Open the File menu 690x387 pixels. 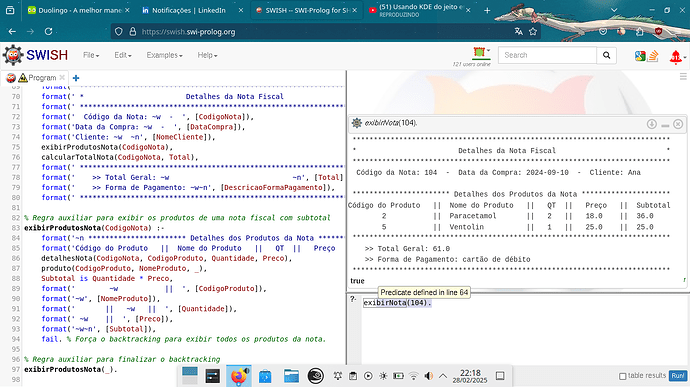coord(91,55)
